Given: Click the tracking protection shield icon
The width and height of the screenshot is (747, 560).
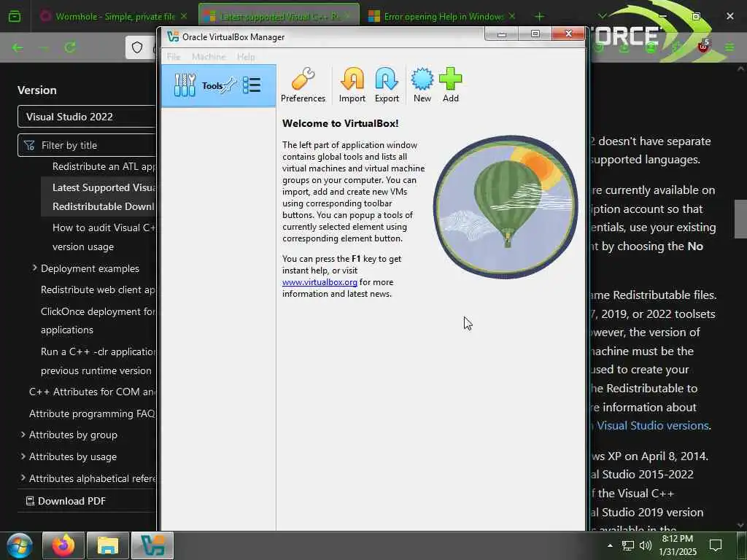Looking at the screenshot, I should [137, 47].
